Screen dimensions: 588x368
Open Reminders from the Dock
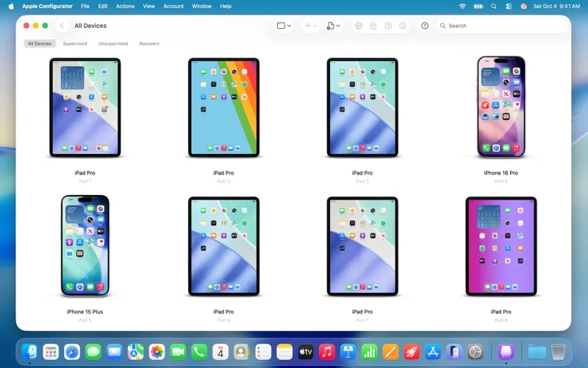click(263, 352)
